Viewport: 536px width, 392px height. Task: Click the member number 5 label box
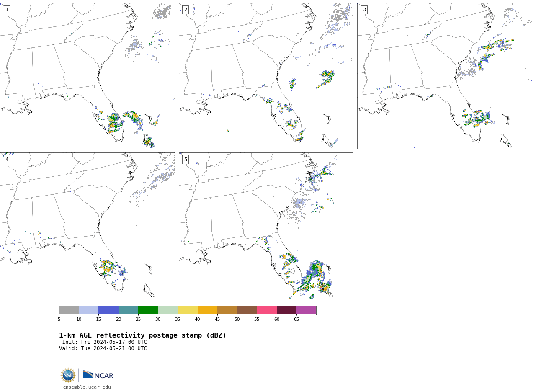(x=186, y=160)
